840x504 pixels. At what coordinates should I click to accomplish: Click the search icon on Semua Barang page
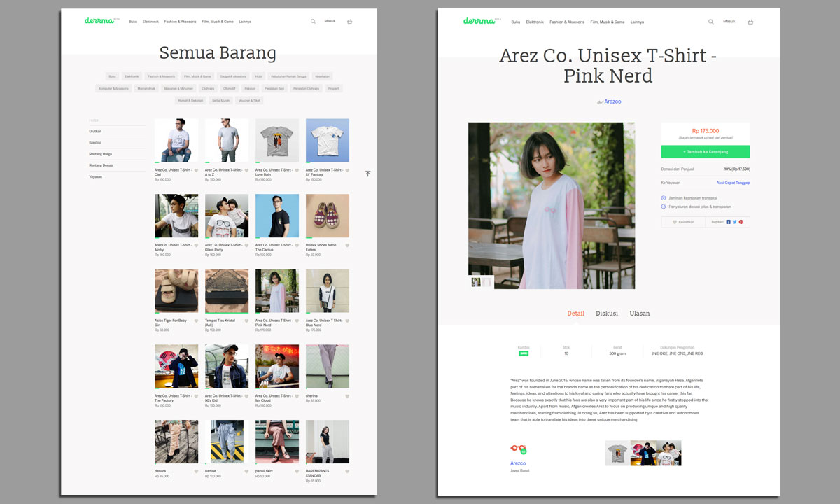point(313,22)
